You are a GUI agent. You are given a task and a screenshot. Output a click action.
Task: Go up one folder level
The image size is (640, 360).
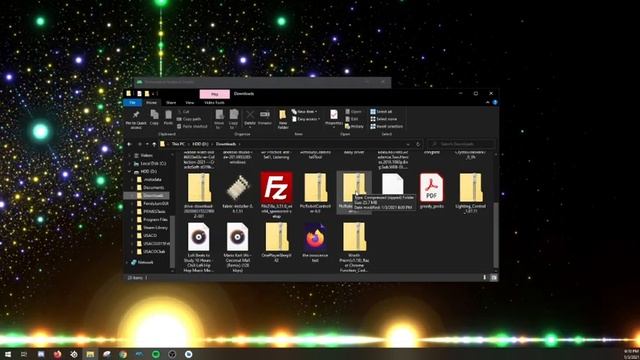(154, 144)
